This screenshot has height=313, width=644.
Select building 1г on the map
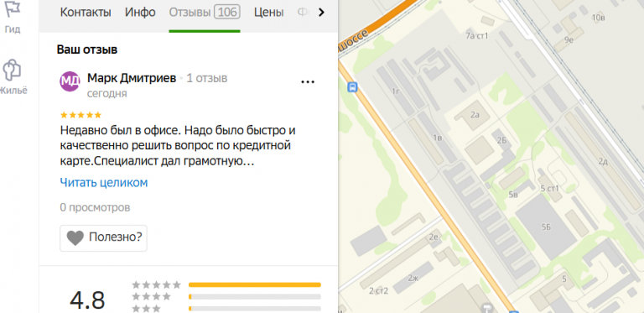[x=396, y=91]
